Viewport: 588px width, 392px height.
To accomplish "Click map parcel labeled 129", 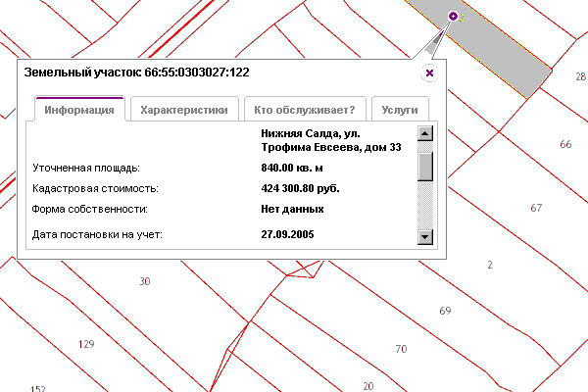I will (86, 345).
